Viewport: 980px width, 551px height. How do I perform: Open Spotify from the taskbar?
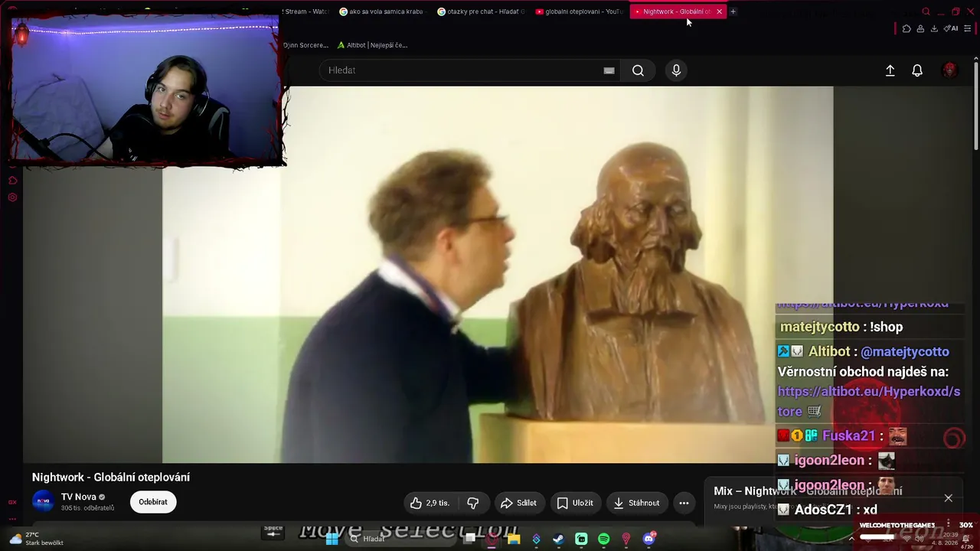(x=603, y=539)
